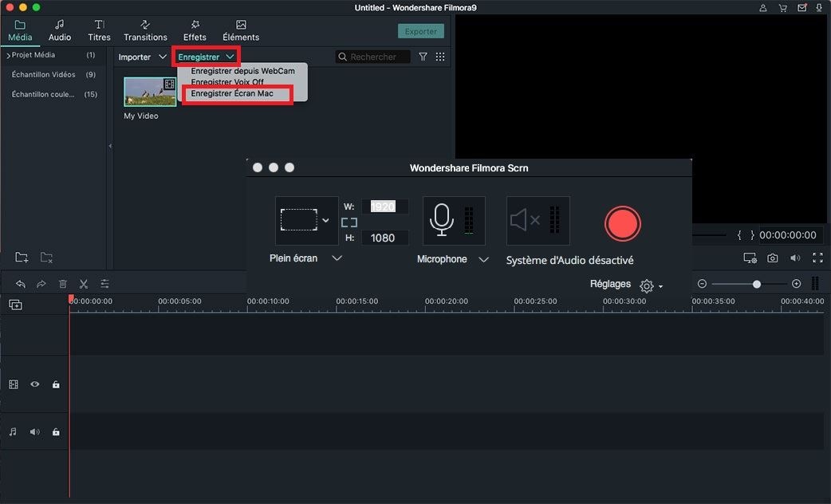The height and width of the screenshot is (504, 831).
Task: Open the timeline audio meter icon
Action: [815, 284]
